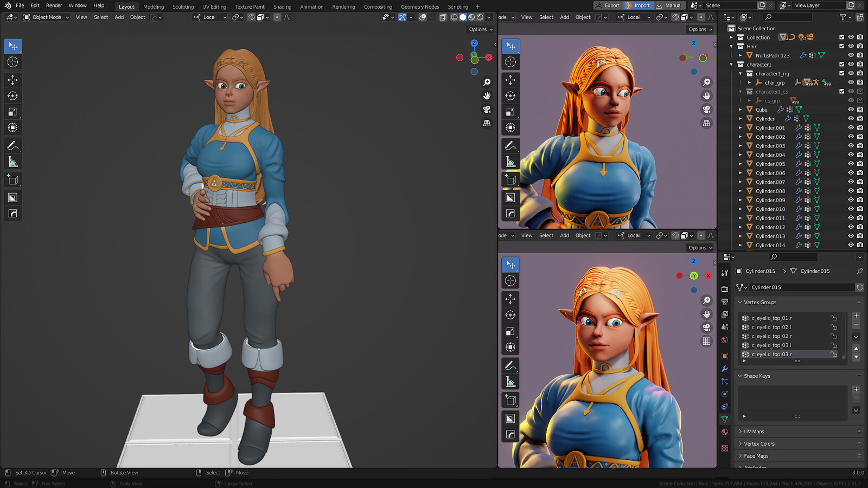868x488 pixels.
Task: Add a new shape key with plus button
Action: pos(856,389)
